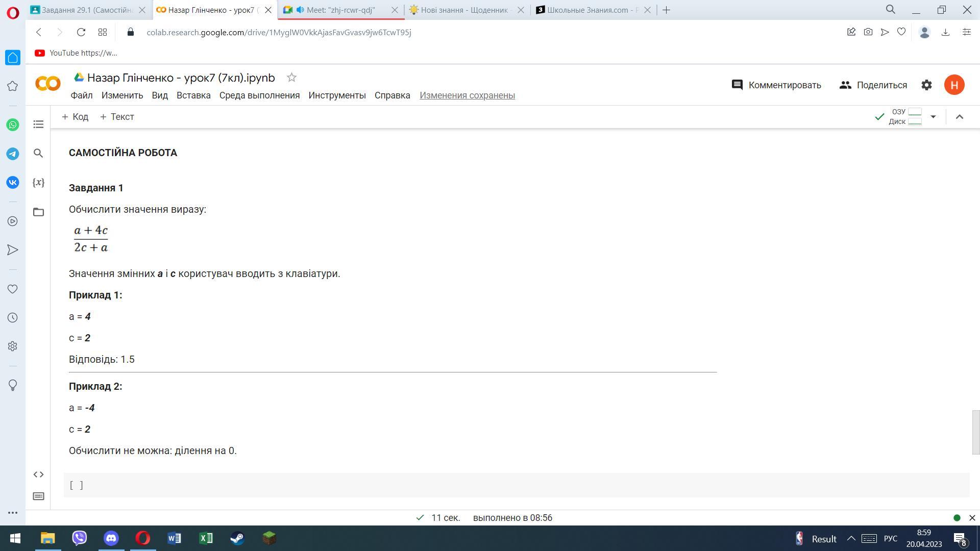
Task: Open Colab settings gear icon
Action: point(926,85)
